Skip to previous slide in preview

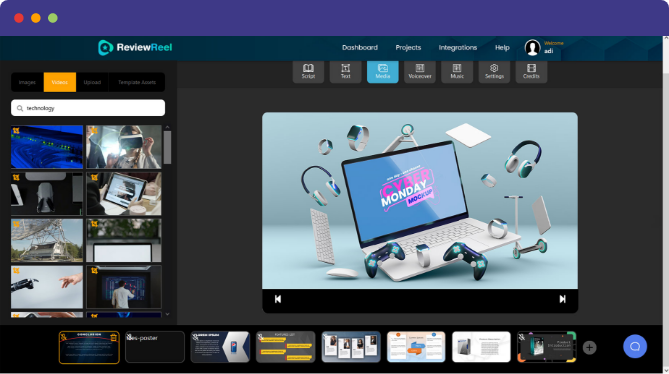coord(278,299)
